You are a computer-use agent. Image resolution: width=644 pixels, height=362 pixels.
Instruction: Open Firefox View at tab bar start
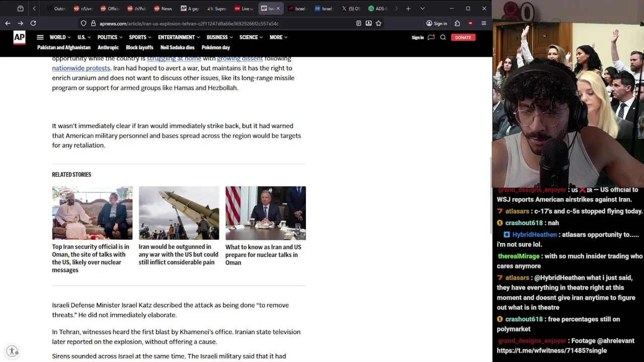coord(20,9)
